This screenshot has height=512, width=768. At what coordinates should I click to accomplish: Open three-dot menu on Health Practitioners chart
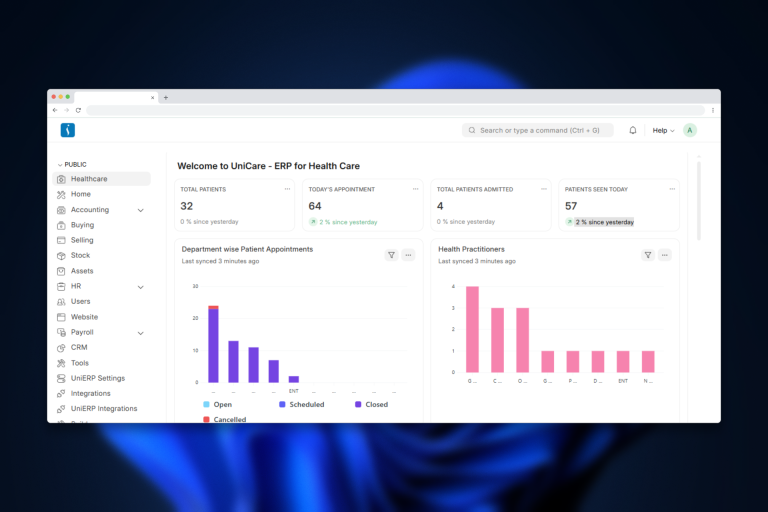point(664,255)
